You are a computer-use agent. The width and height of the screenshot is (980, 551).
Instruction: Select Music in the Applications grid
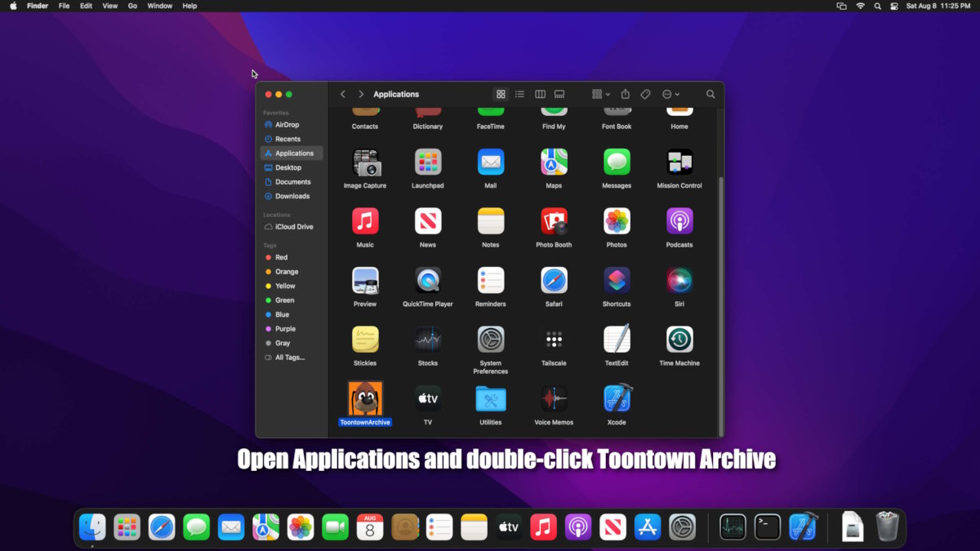365,221
